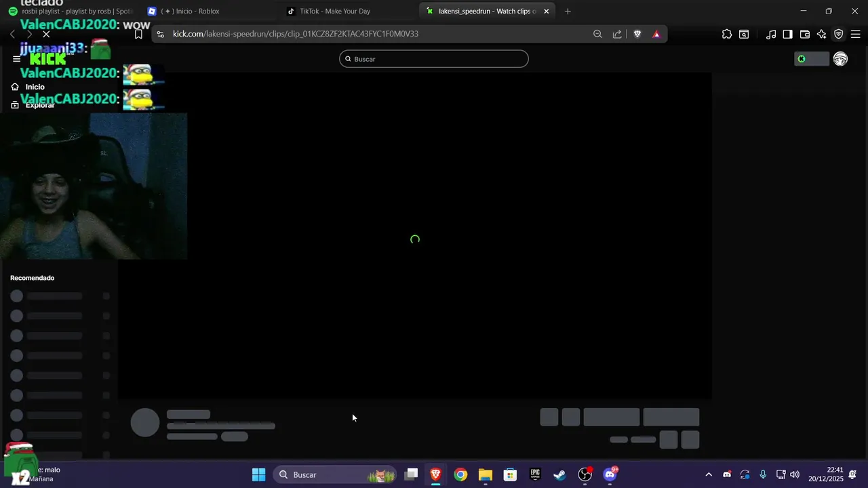Open Brave browser from the taskbar

click(435, 474)
